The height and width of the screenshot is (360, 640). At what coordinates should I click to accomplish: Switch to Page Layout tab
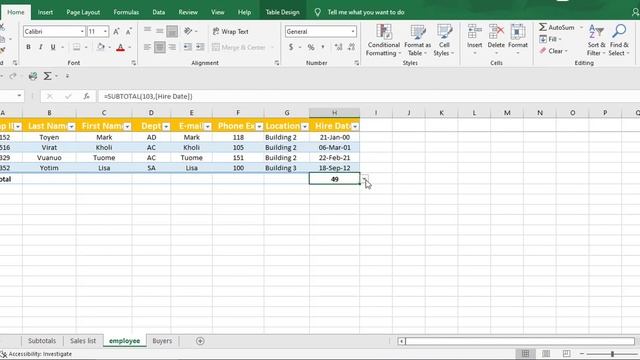(83, 12)
